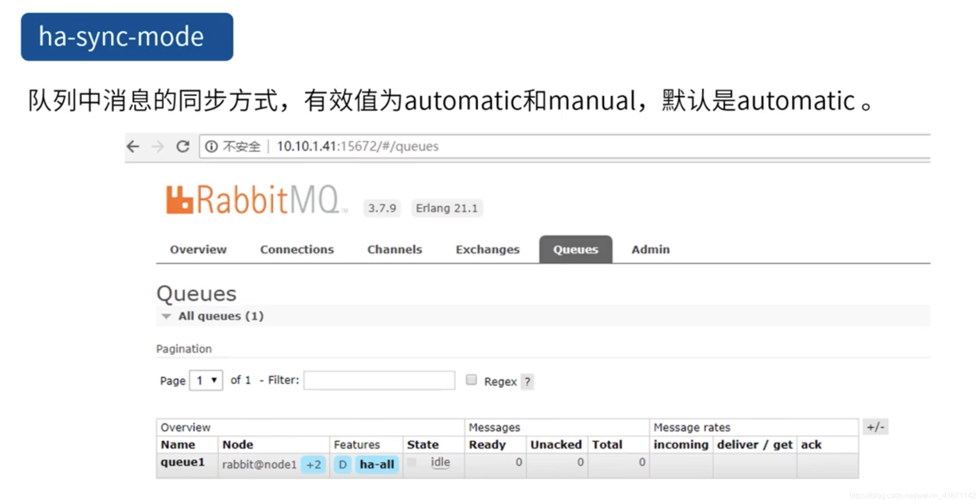Viewport: 980px width, 504px height.
Task: Click the D durable feature badge
Action: (342, 464)
